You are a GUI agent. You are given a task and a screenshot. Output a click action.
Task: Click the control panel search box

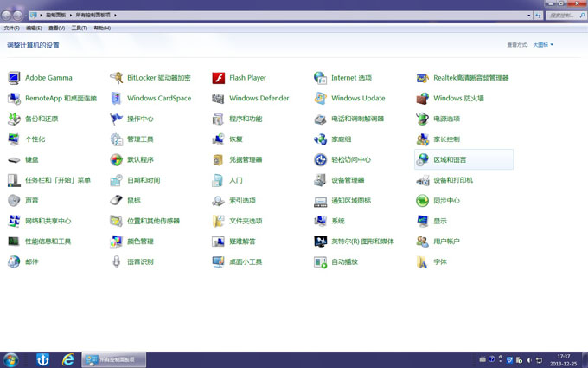point(566,16)
